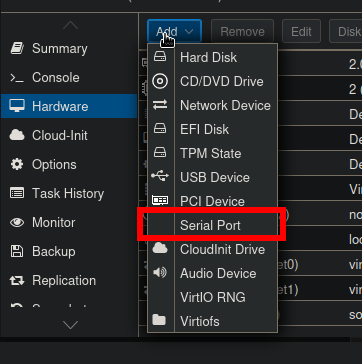362x364 pixels.
Task: Click the Replication arrows icon
Action: (x=17, y=281)
